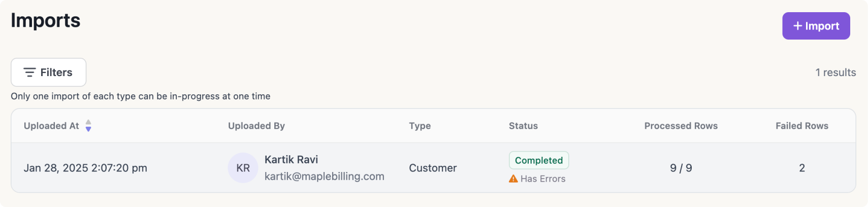Open the Filters panel
This screenshot has width=868, height=207.
(x=49, y=73)
